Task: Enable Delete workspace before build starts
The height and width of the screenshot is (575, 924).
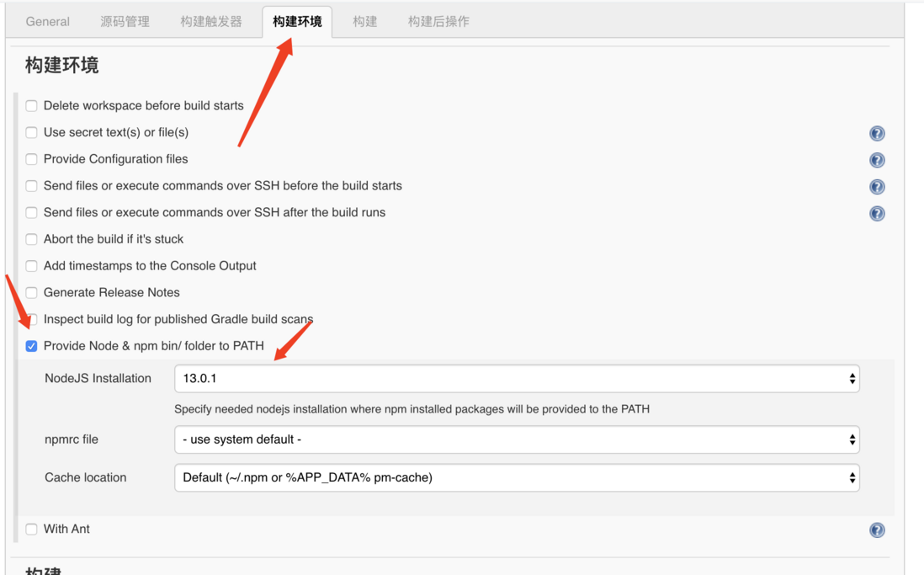Action: click(x=31, y=106)
